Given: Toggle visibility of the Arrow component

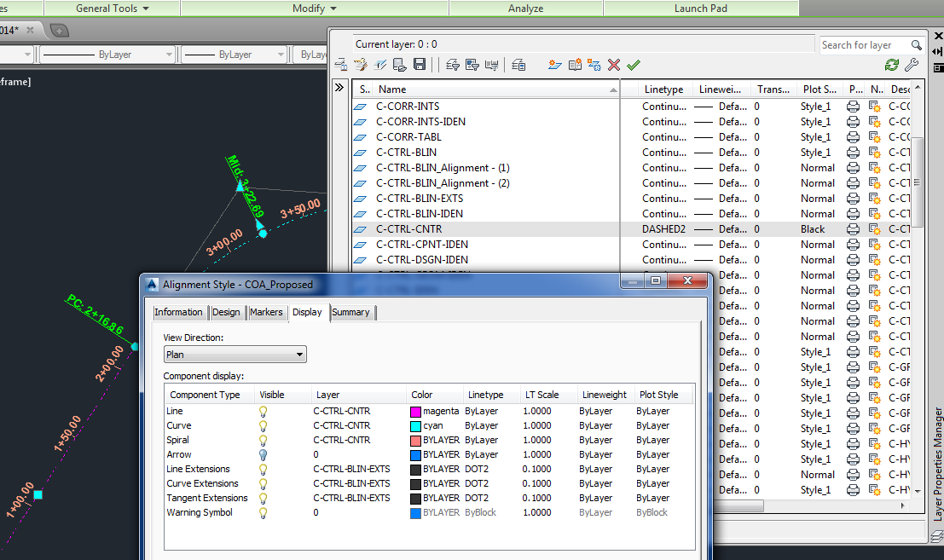Looking at the screenshot, I should 263,454.
